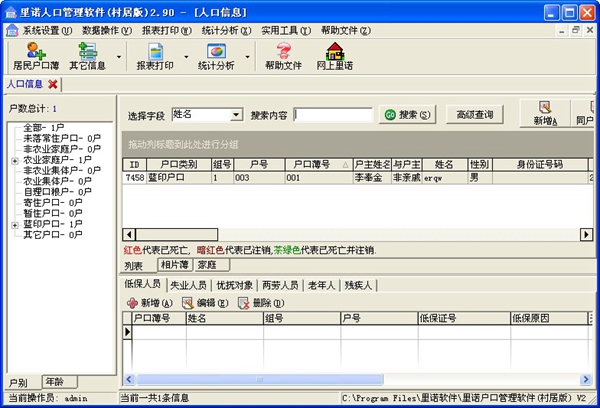Expand the 蓝印户口- 1户 tree node
Viewport: 600px width, 408px height.
click(15, 225)
